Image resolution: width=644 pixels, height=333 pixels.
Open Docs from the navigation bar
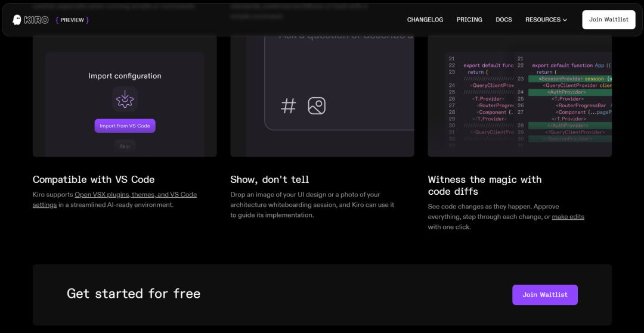coord(503,20)
